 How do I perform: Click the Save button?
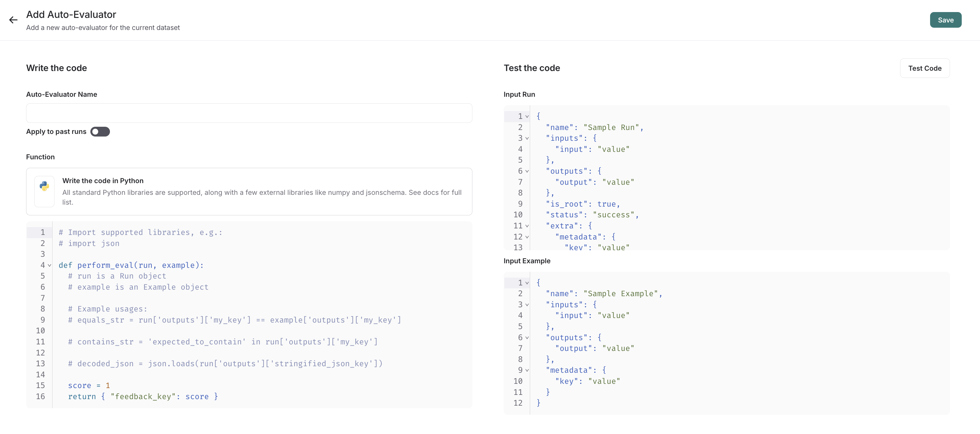(x=945, y=20)
